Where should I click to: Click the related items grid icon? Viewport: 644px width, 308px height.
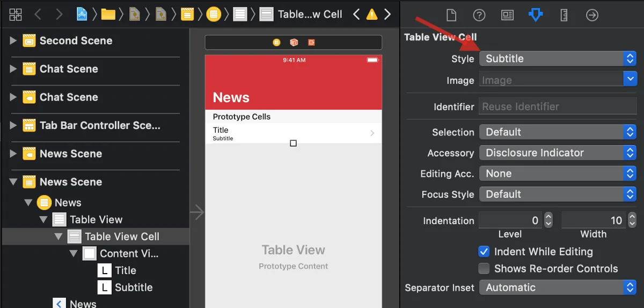(x=16, y=15)
